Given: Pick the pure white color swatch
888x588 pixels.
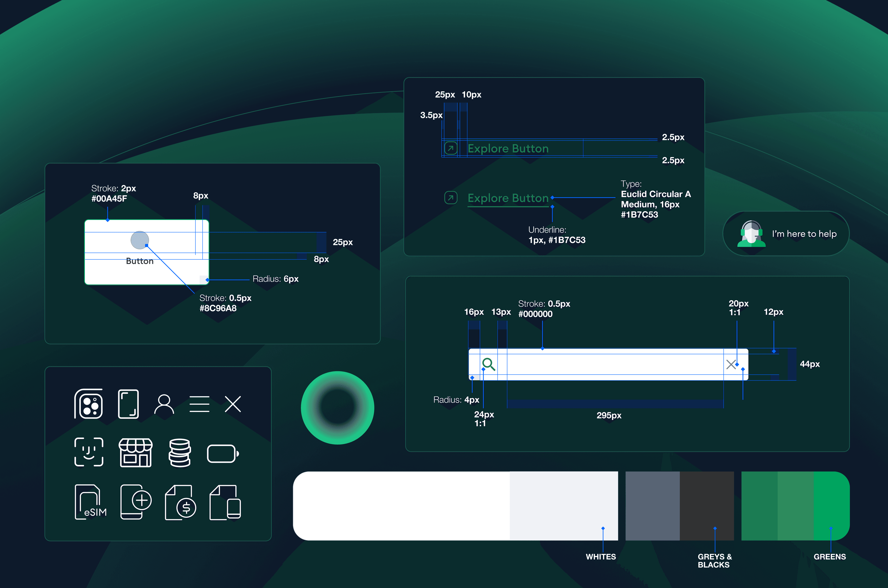Looking at the screenshot, I should 401,506.
